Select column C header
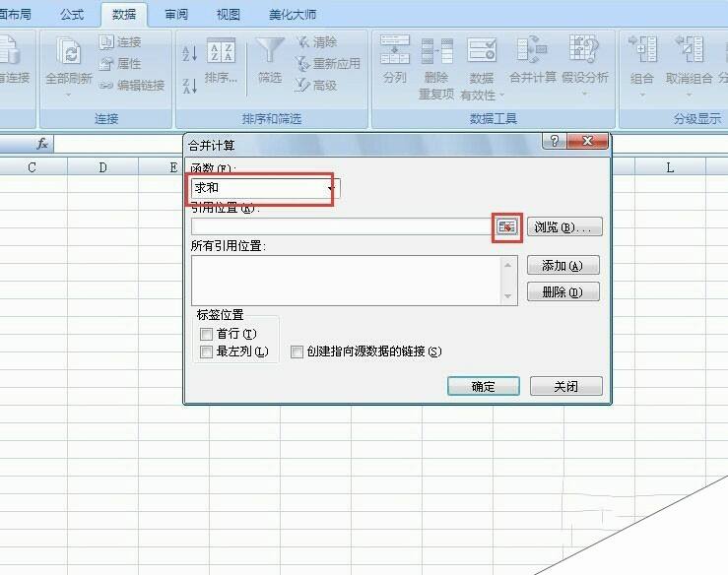 (32, 167)
